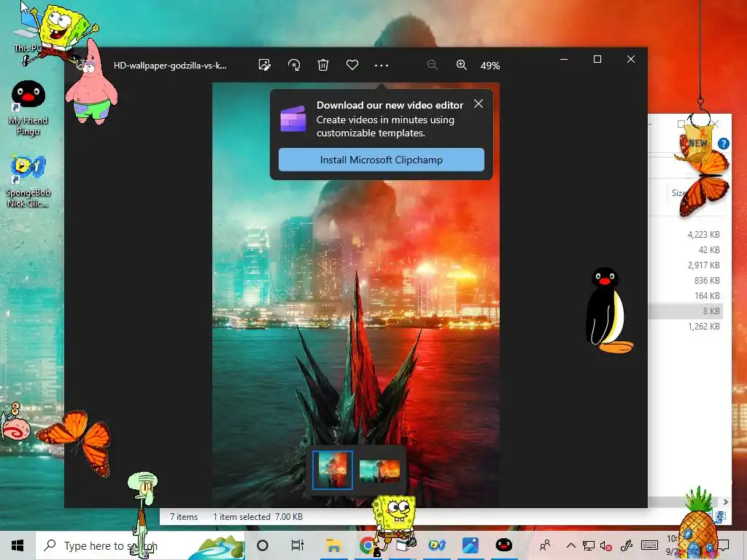Viewport: 747px width, 560px height.
Task: Click the HD-wallpaper-godzilla-vs-k... file title
Action: 170,66
